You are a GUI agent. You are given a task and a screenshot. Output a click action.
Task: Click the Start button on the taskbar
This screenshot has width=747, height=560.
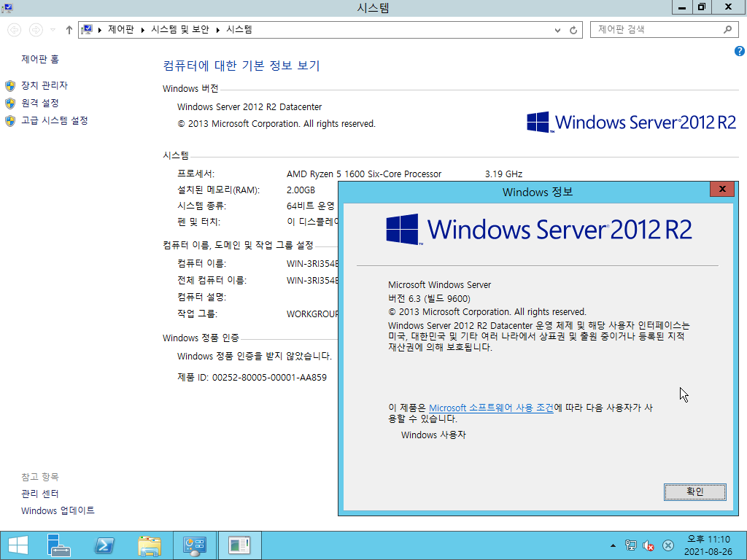(18, 545)
